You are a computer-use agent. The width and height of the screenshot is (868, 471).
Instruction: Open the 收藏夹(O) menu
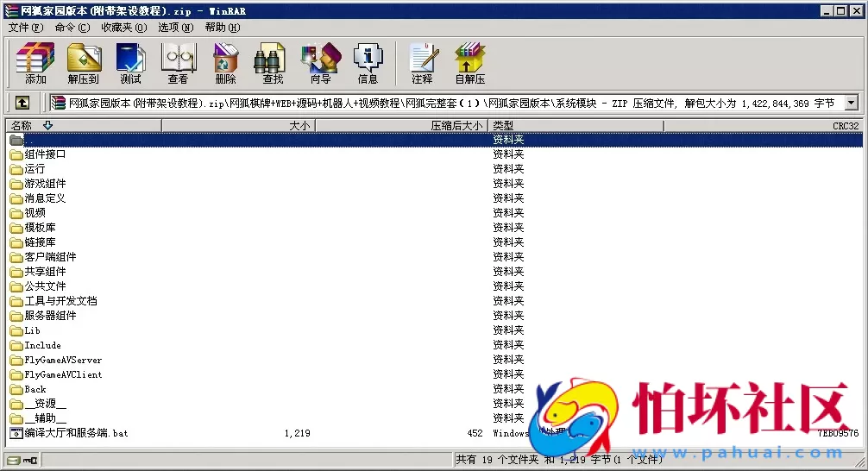tap(124, 27)
